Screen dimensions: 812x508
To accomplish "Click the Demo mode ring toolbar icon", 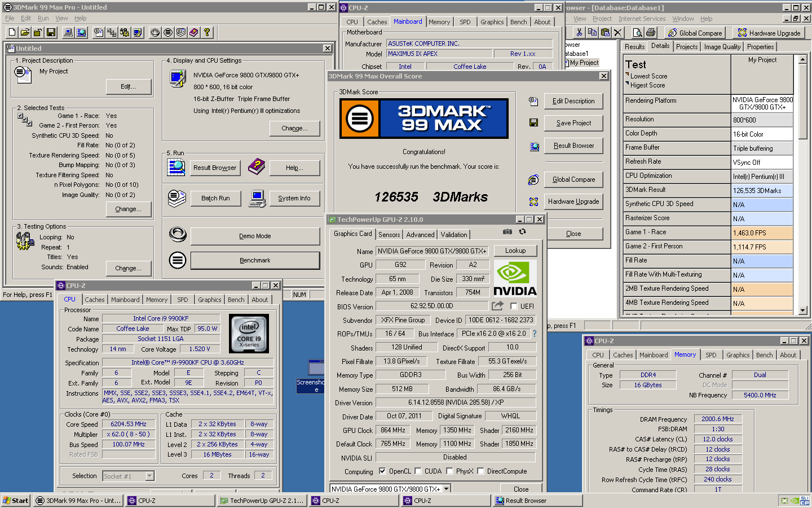I will 155,32.
